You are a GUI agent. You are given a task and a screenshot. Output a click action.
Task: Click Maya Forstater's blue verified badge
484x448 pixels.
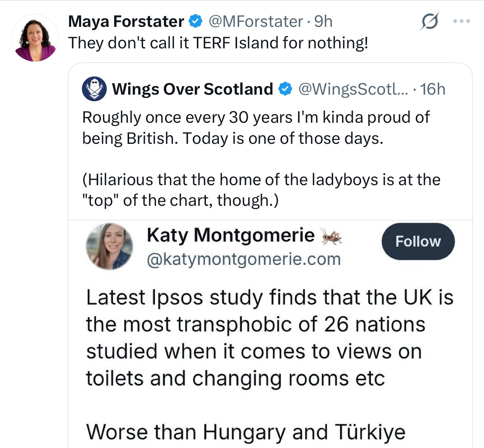[x=196, y=21]
